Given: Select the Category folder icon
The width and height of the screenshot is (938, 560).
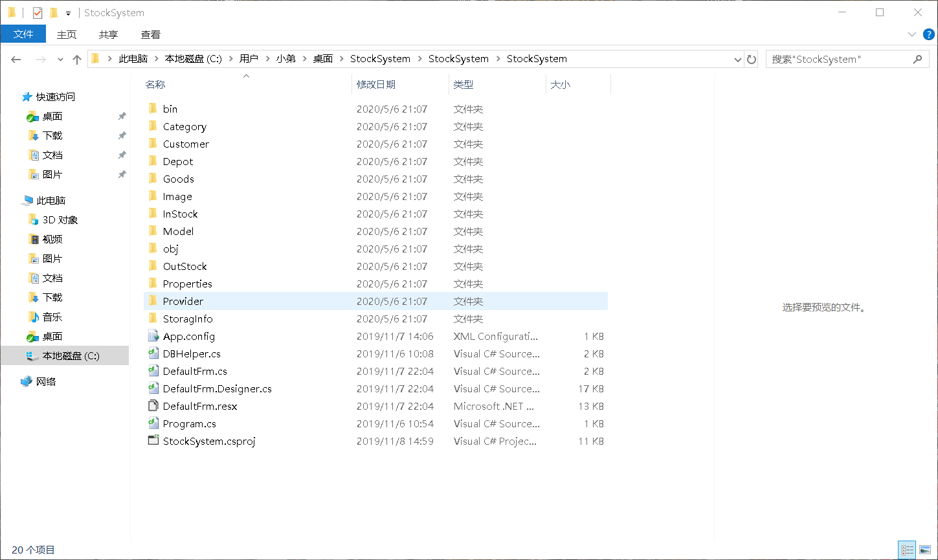Looking at the screenshot, I should tap(153, 126).
